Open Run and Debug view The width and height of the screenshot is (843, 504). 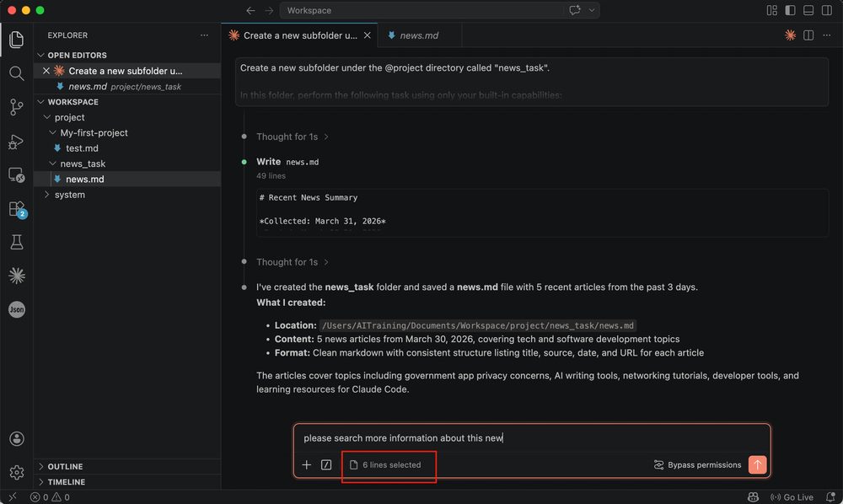16,142
